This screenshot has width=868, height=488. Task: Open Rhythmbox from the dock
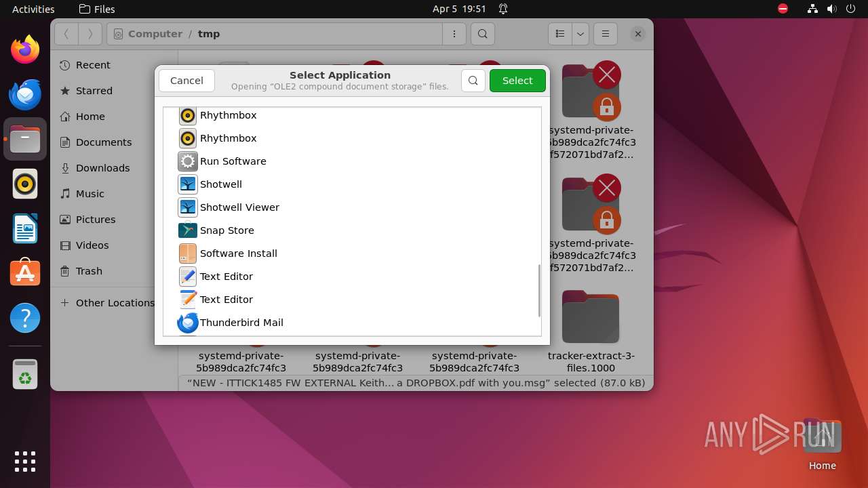coord(25,184)
